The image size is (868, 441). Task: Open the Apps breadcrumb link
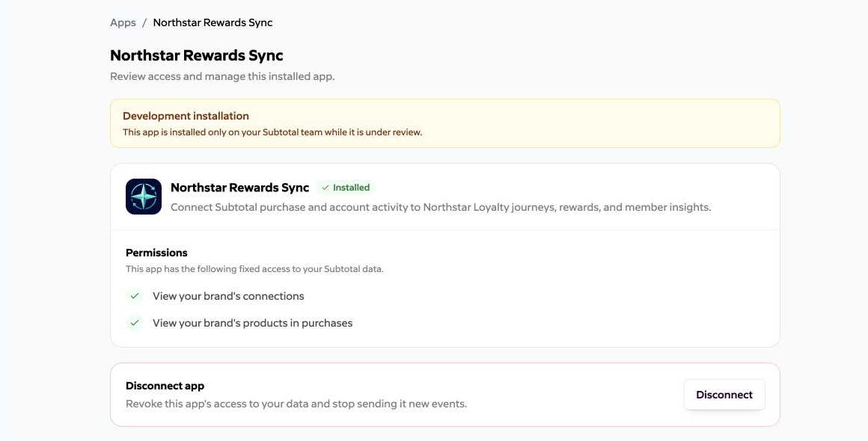click(x=123, y=22)
